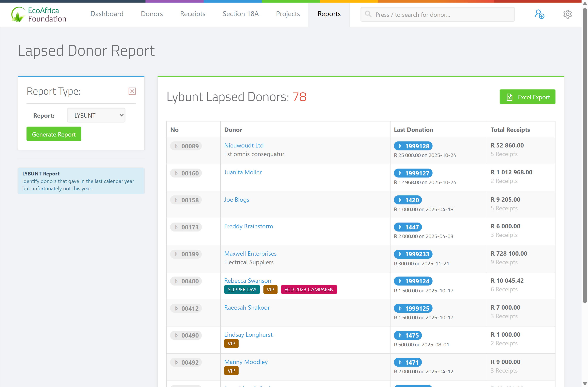Click the Generate Report button
Image resolution: width=588 pixels, height=387 pixels.
(54, 134)
